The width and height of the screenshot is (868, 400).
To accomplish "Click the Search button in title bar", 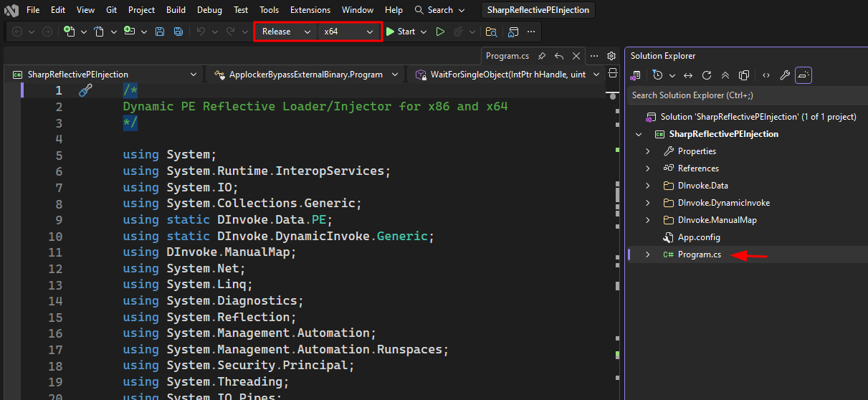I will point(439,10).
